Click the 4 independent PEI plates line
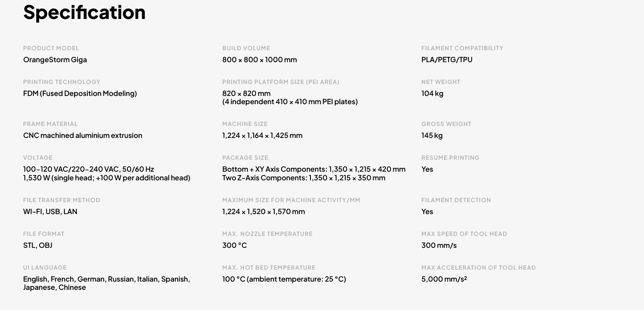The width and height of the screenshot is (644, 310). pyautogui.click(x=290, y=102)
